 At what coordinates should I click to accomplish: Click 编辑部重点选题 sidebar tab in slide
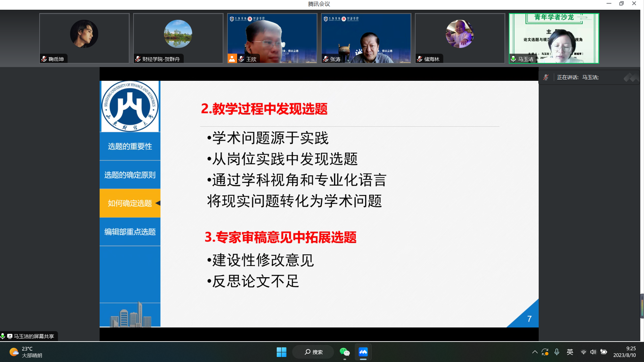[x=130, y=232]
